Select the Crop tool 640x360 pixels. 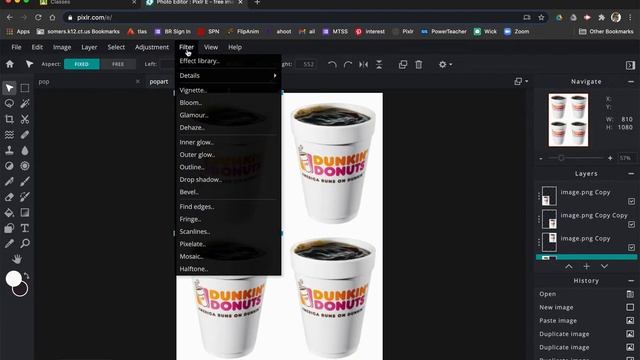(9, 119)
